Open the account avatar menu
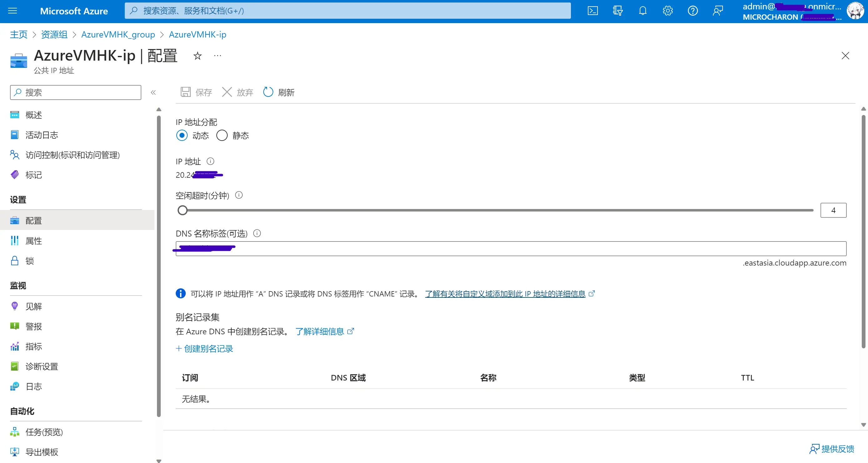The image size is (868, 463). tap(855, 11)
